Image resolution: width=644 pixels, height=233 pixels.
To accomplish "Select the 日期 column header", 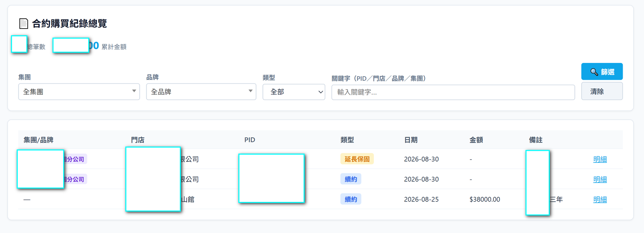I will point(411,140).
